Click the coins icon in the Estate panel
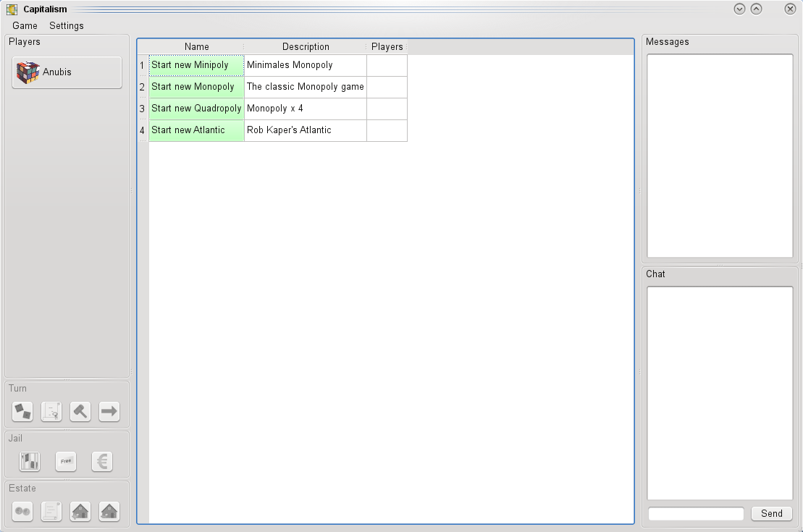This screenshot has width=803, height=532. point(22,512)
